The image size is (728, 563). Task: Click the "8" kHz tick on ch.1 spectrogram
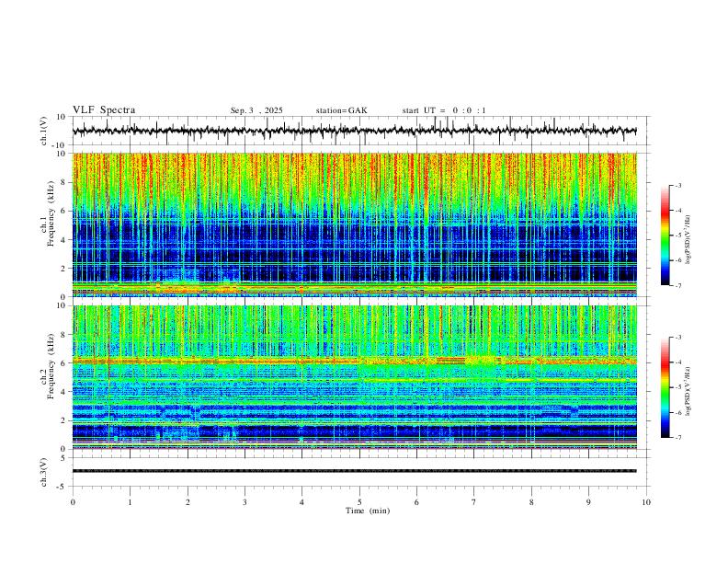pyautogui.click(x=64, y=182)
